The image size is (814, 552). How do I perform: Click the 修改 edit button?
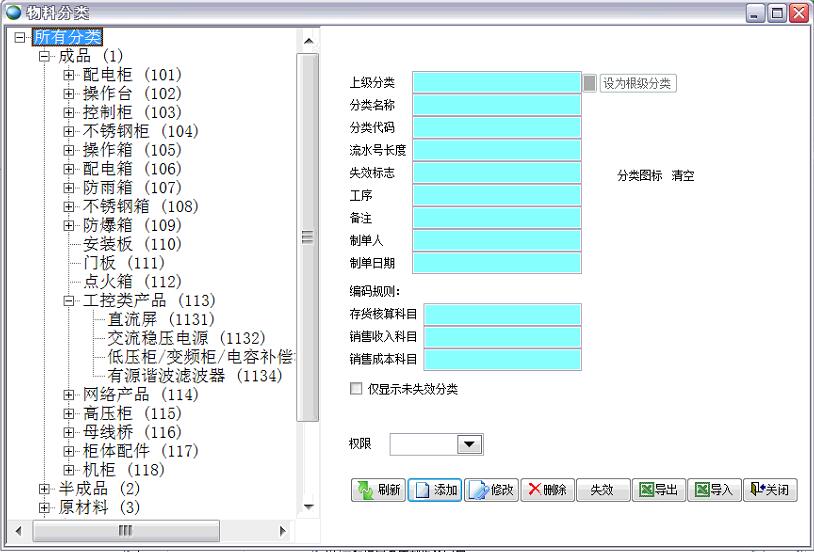pyautogui.click(x=491, y=490)
